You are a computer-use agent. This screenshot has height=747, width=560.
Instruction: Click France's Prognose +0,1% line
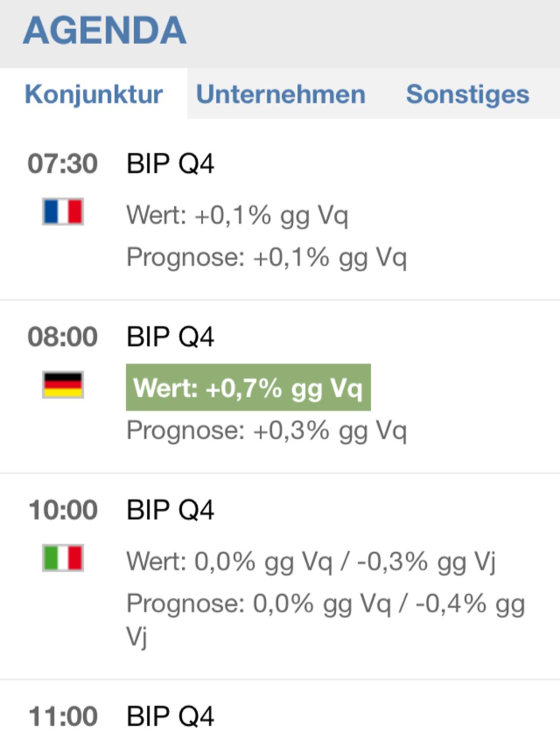(x=266, y=257)
